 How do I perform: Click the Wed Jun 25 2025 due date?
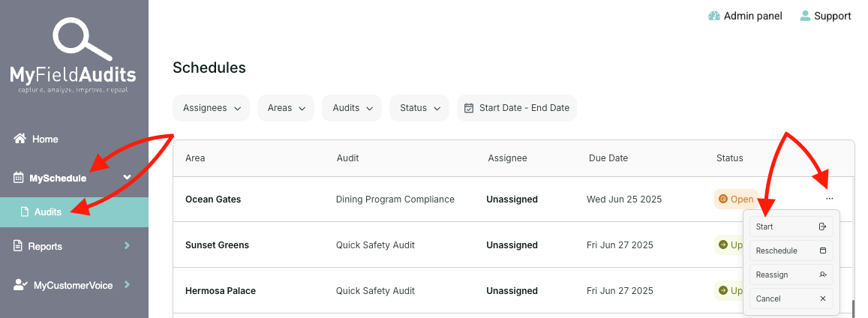pyautogui.click(x=624, y=199)
